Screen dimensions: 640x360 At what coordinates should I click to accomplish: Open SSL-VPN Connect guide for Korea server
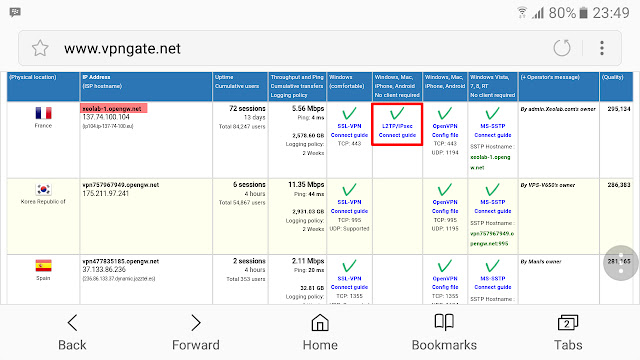349,207
